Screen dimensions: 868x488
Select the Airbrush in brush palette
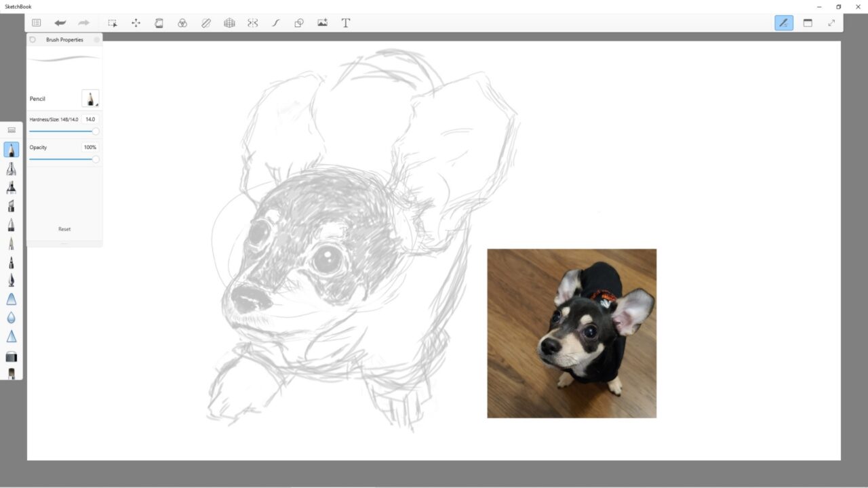tap(12, 169)
